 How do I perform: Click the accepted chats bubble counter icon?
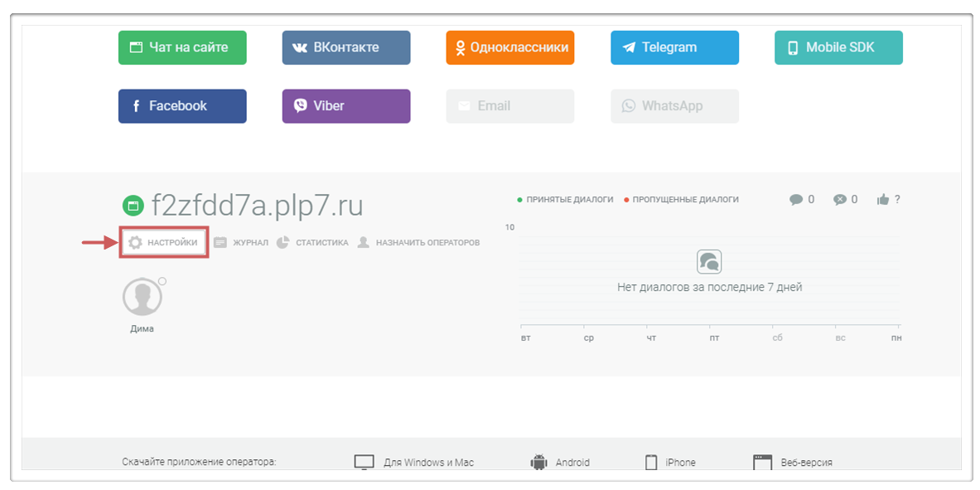796,200
